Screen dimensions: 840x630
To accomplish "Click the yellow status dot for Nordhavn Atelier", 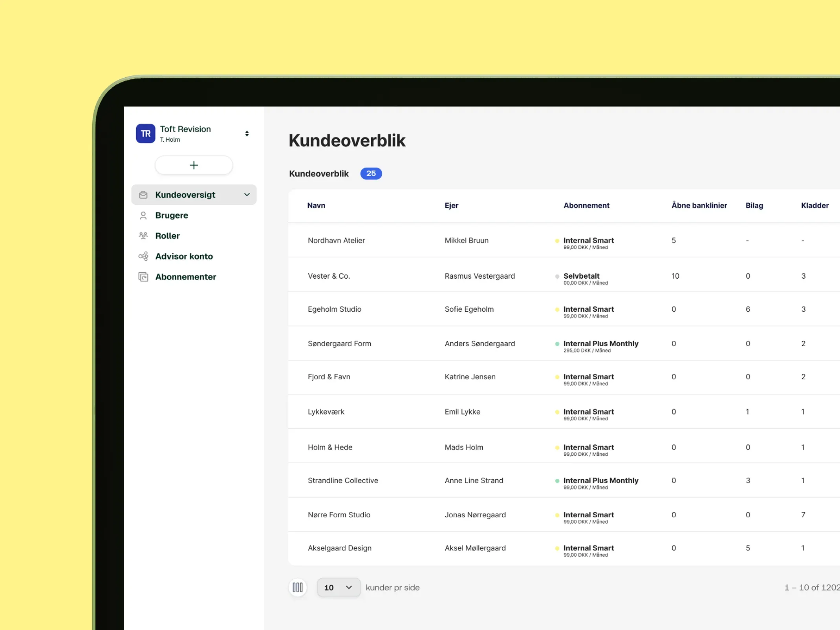I will tap(557, 241).
